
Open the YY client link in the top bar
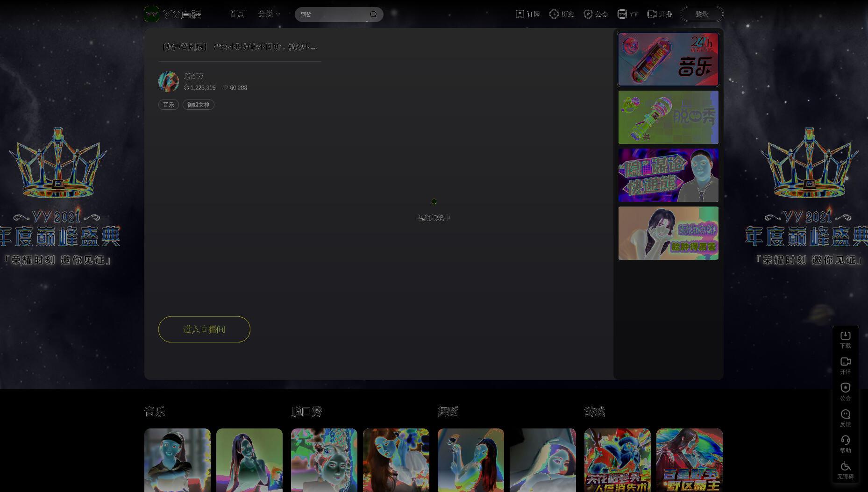627,14
